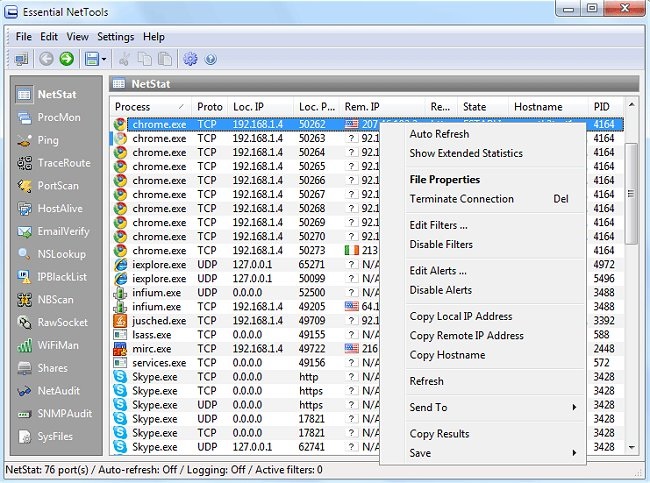650x483 pixels.
Task: Click the PID column header
Action: coord(605,107)
